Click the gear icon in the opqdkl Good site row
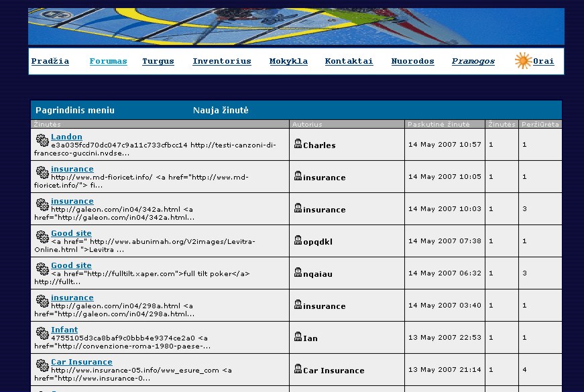 point(42,237)
